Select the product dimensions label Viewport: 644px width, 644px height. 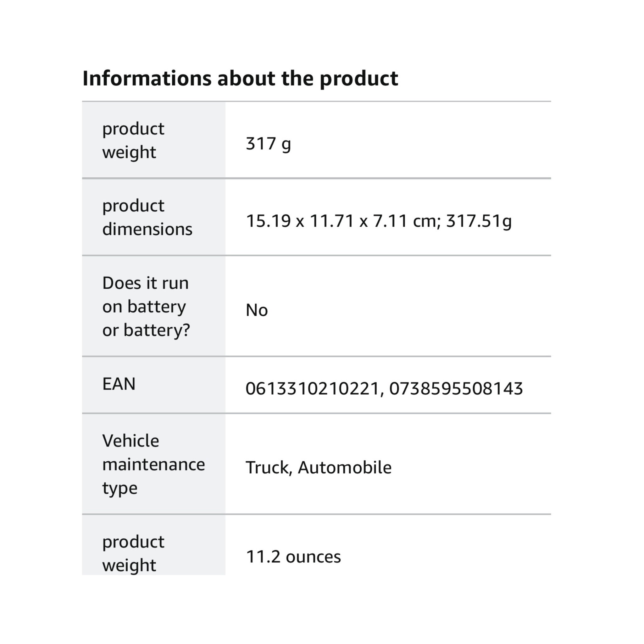(x=147, y=217)
